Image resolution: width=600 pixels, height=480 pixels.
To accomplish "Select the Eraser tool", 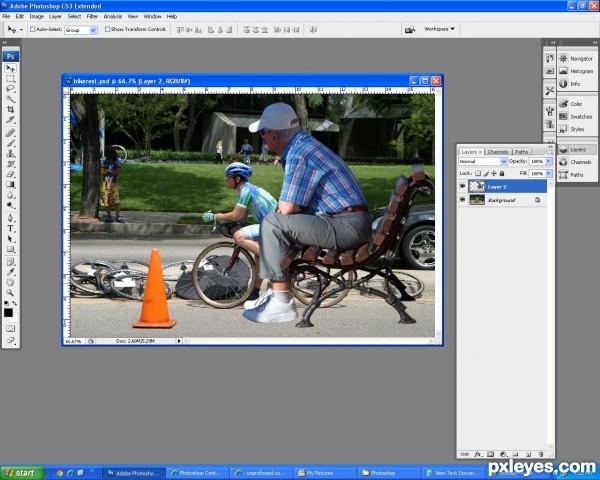I will (10, 174).
